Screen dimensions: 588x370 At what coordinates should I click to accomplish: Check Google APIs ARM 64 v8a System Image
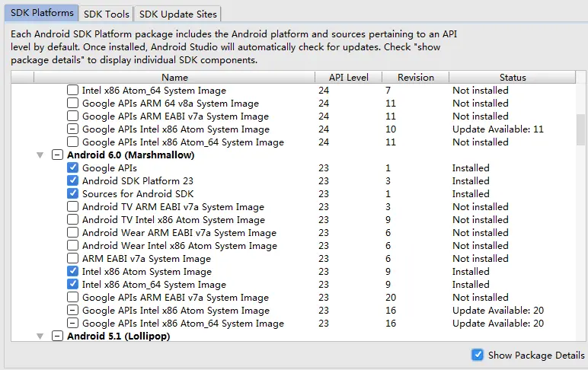coord(72,103)
